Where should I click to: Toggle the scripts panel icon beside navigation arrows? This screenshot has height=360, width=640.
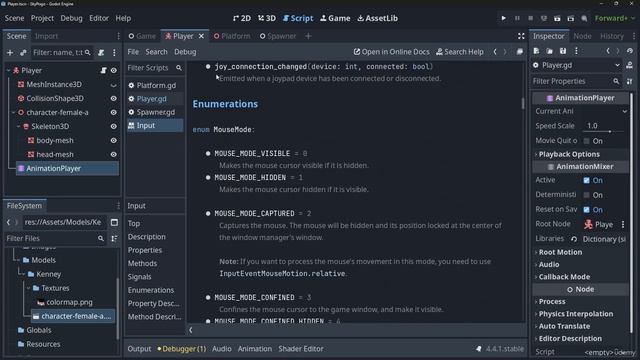[x=520, y=52]
